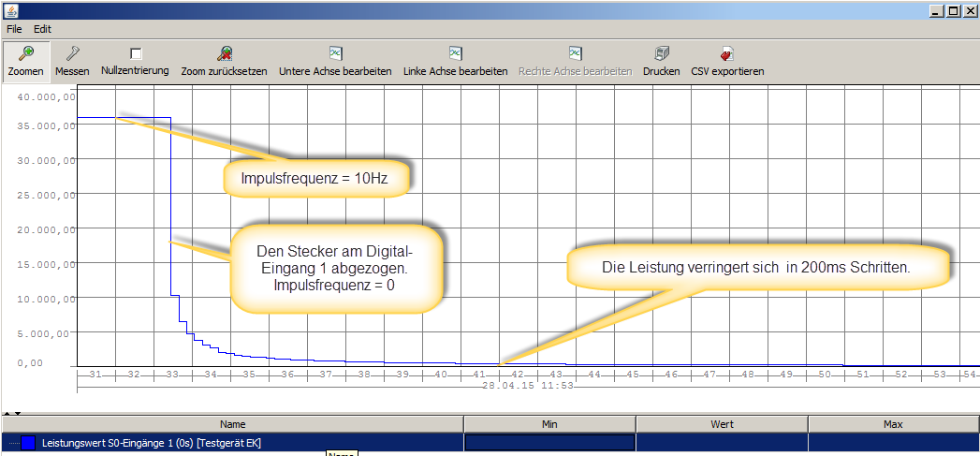Click the Min cell of Leistungswert row
Image resolution: width=980 pixels, height=456 pixels.
[549, 442]
